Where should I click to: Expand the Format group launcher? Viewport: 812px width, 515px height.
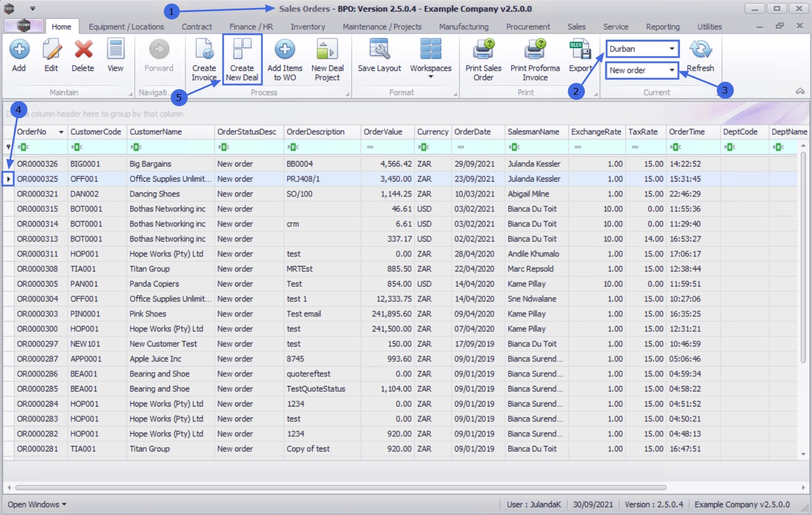tap(455, 94)
